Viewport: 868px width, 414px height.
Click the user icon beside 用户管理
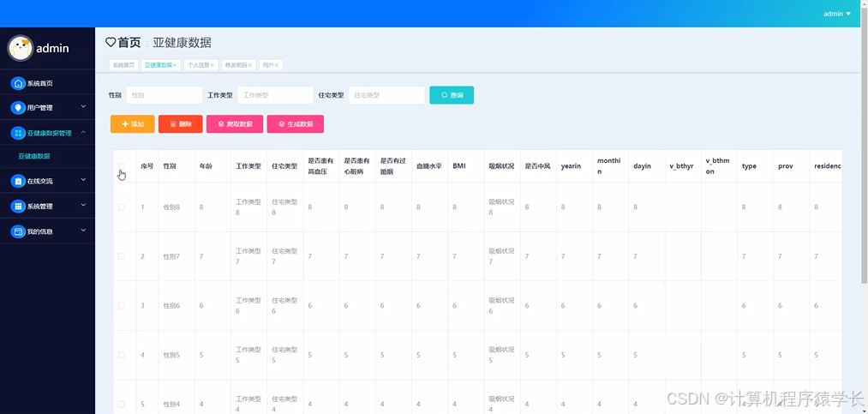click(18, 107)
